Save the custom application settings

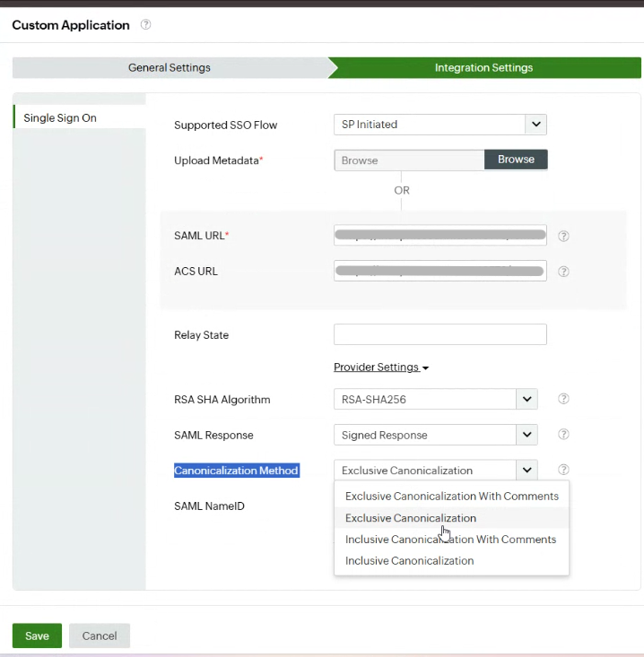(x=37, y=635)
